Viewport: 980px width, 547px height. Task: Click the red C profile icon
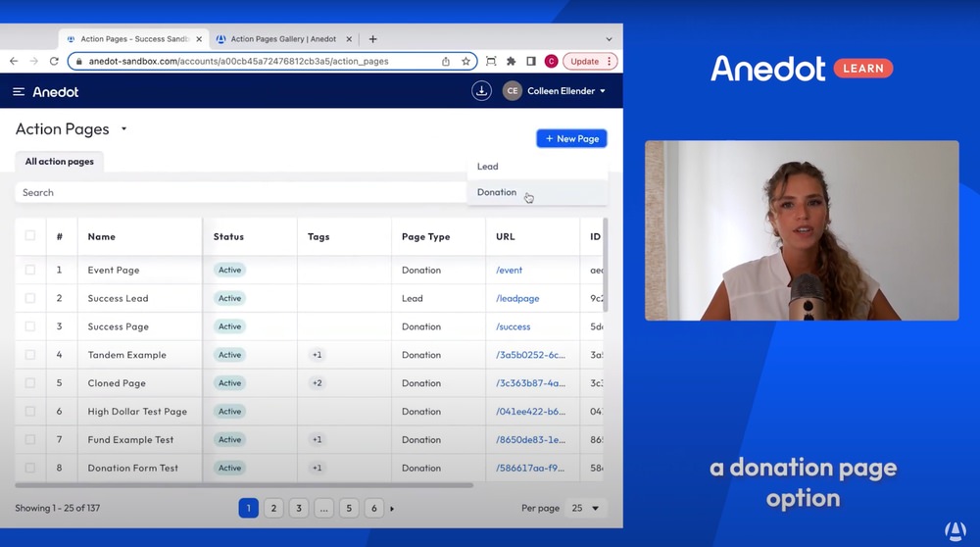pos(551,61)
